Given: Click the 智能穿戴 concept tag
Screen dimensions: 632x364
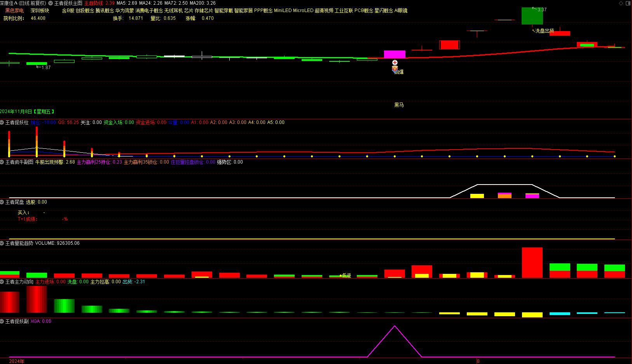Looking at the screenshot, I should point(223,11).
